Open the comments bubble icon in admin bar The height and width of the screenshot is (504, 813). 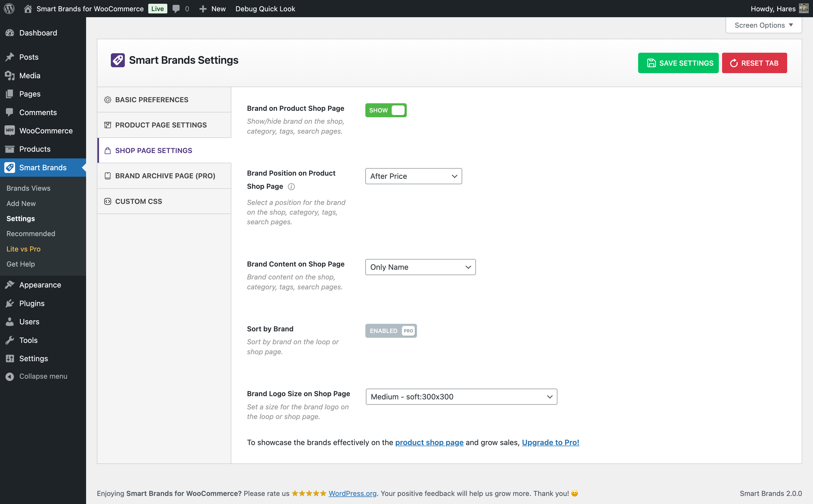[176, 9]
